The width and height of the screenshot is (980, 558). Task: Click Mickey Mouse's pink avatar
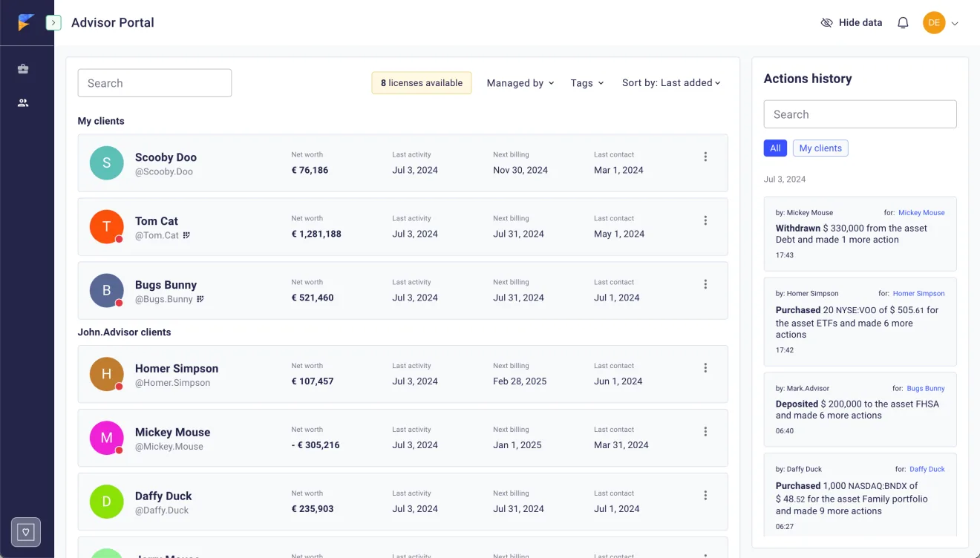pyautogui.click(x=107, y=439)
